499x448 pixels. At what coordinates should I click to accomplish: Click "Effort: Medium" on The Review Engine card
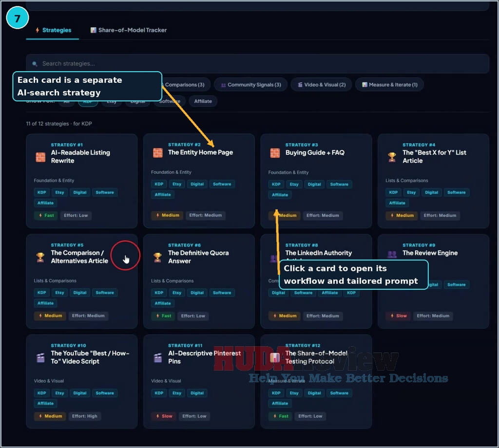pos(433,316)
